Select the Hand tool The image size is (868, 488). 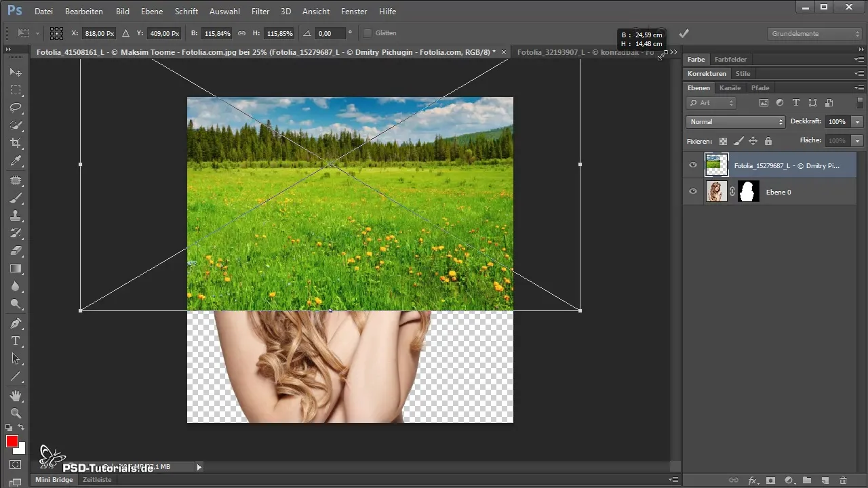click(x=16, y=395)
